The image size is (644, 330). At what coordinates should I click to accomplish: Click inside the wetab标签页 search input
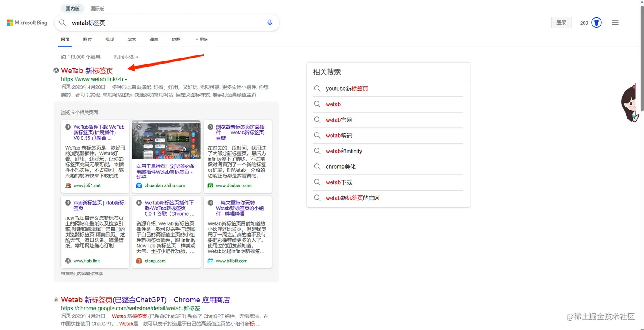pyautogui.click(x=166, y=23)
